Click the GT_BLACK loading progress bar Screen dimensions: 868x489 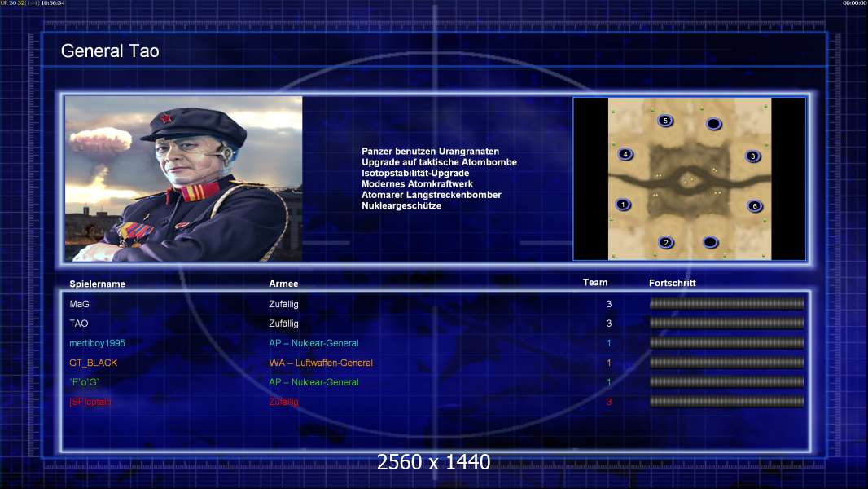coord(727,363)
